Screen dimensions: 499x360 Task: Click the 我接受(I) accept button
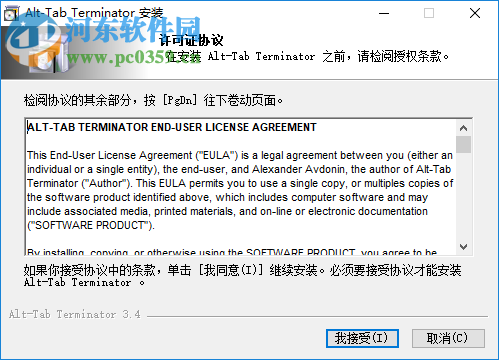pyautogui.click(x=362, y=338)
